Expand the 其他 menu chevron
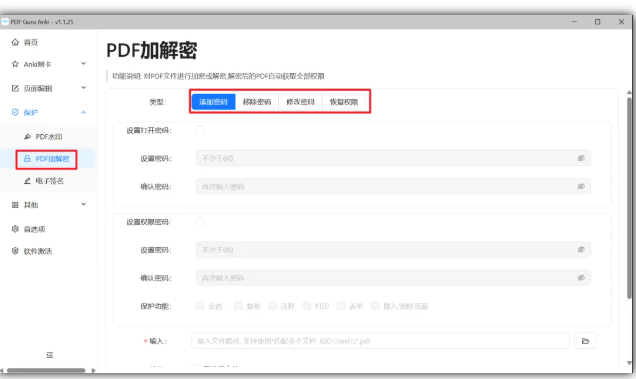The height and width of the screenshot is (379, 636). tap(84, 204)
